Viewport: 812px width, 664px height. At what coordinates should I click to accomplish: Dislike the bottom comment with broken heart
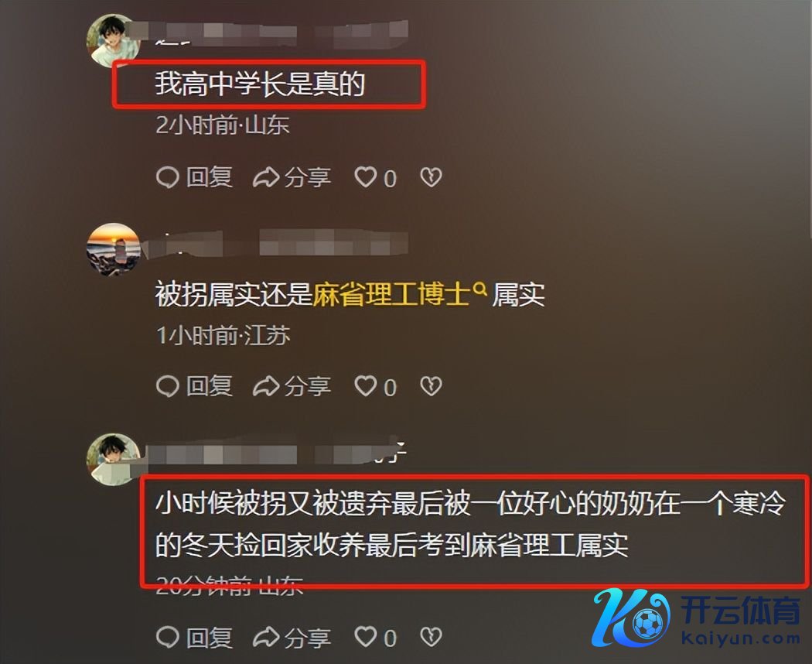point(431,638)
